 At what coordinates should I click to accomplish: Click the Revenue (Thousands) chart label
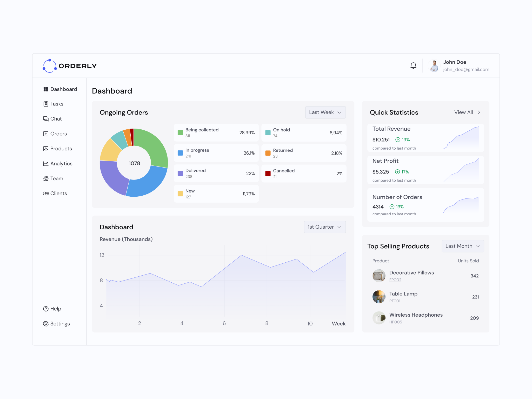126,239
